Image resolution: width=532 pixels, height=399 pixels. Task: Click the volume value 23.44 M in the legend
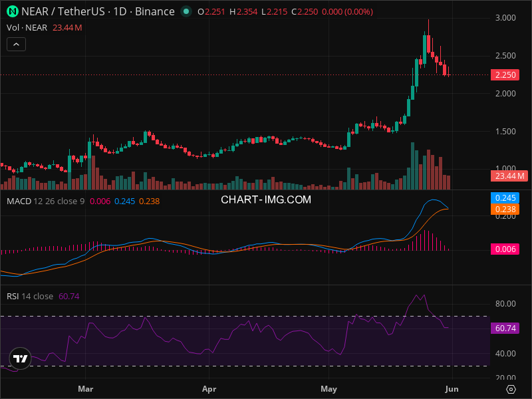pos(67,27)
